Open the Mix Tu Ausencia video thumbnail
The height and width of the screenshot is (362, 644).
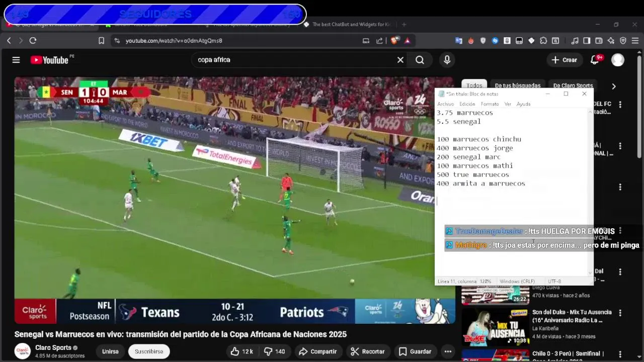click(x=495, y=327)
